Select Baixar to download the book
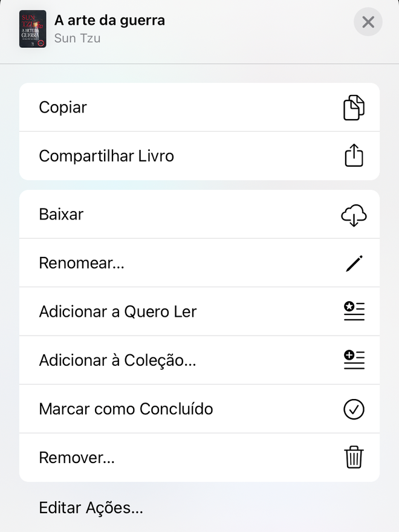 199,214
